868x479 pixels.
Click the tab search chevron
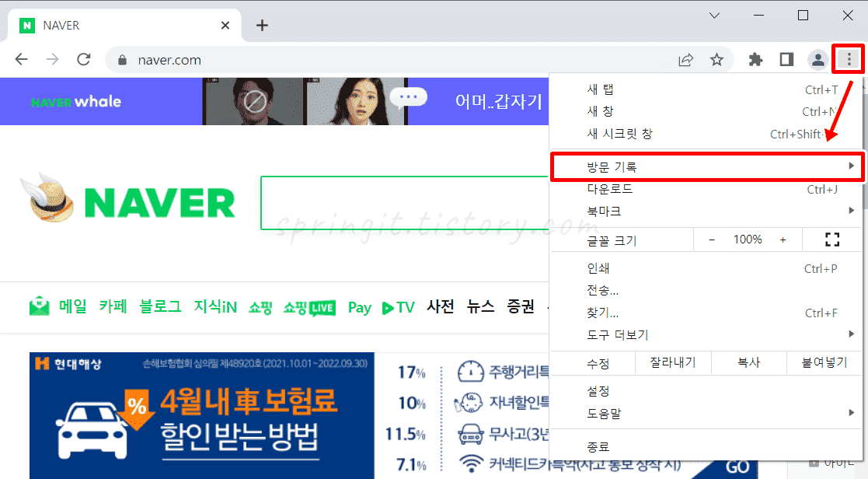[x=715, y=16]
